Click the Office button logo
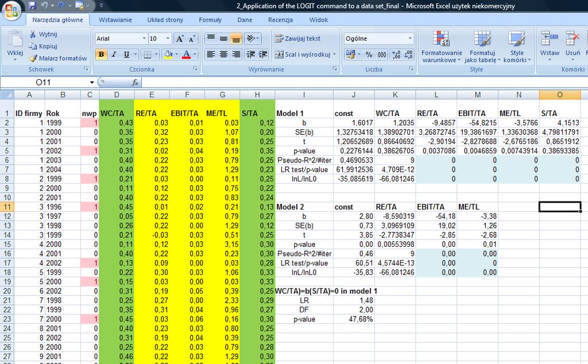Viewport: 588px width, 364px height. click(11, 10)
